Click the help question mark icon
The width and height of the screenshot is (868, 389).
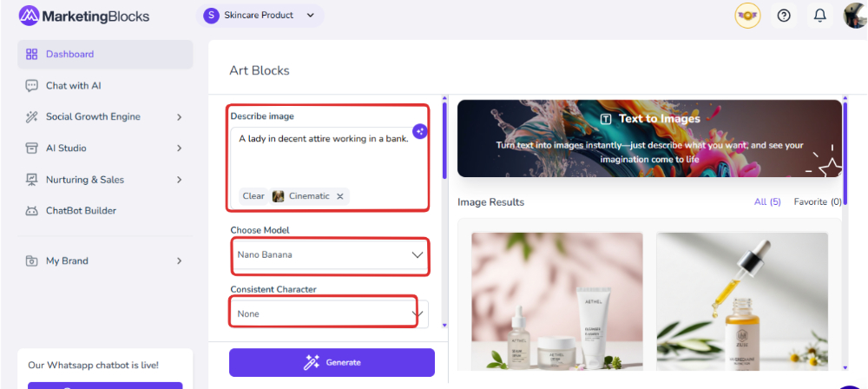784,16
